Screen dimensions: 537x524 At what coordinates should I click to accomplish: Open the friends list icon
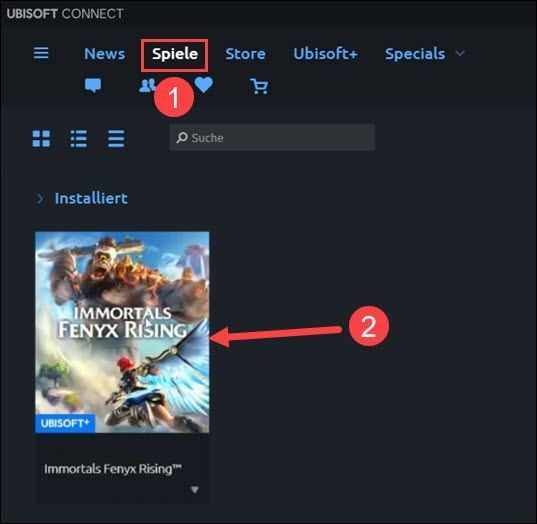147,85
